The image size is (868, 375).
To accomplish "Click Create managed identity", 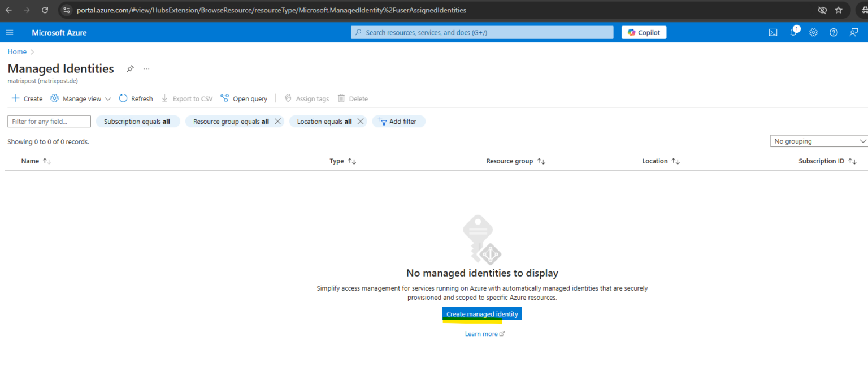I will click(x=481, y=314).
